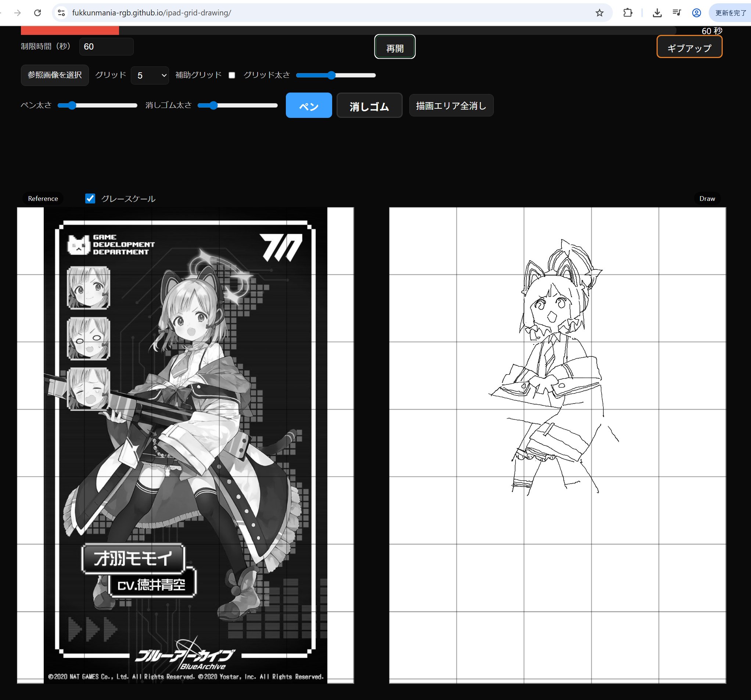Enable the 補助グリッド checkbox
This screenshot has width=751, height=700.
point(232,75)
